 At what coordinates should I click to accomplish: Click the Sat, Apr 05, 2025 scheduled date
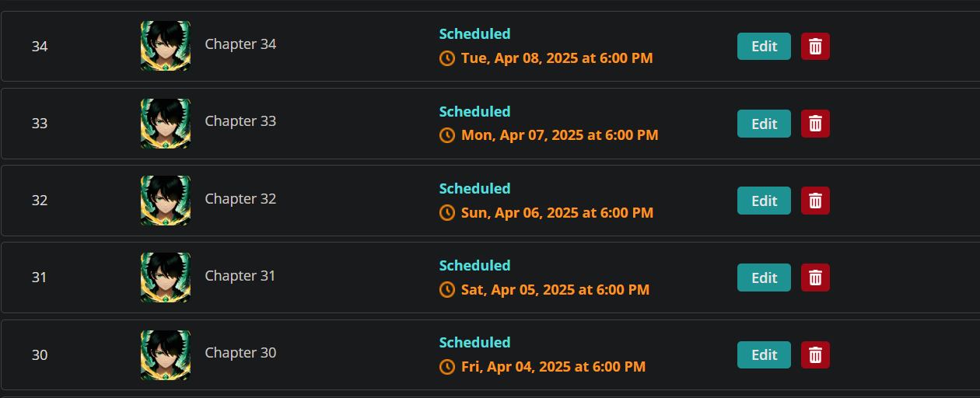[x=555, y=290]
